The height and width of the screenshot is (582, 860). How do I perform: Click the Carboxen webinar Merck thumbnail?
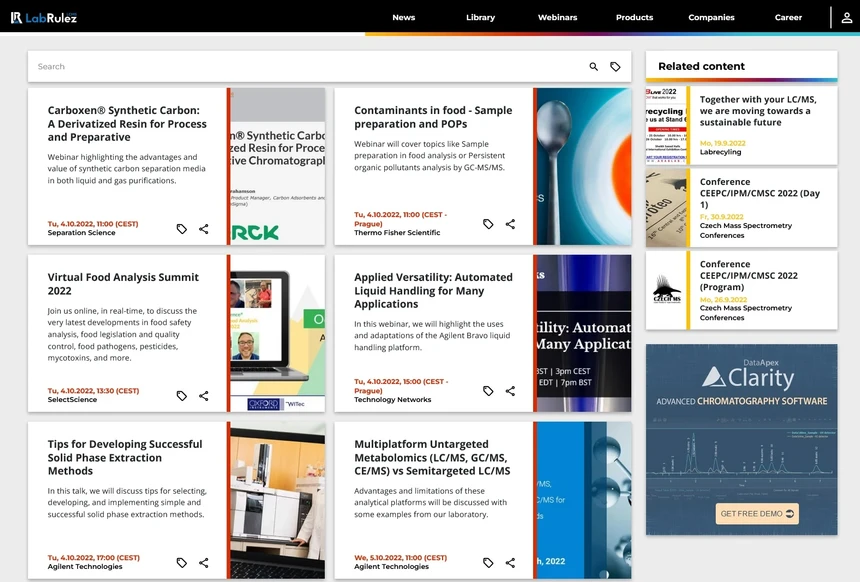(278, 166)
